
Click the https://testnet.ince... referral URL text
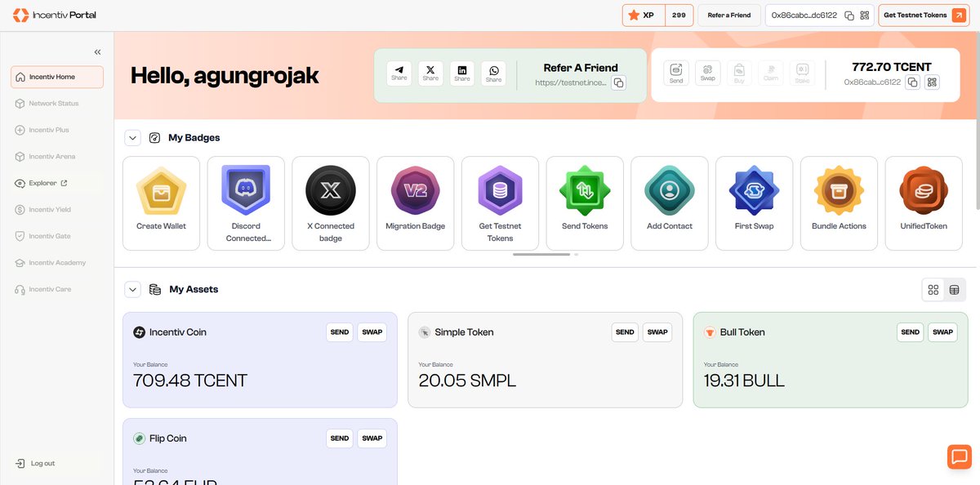[572, 82]
